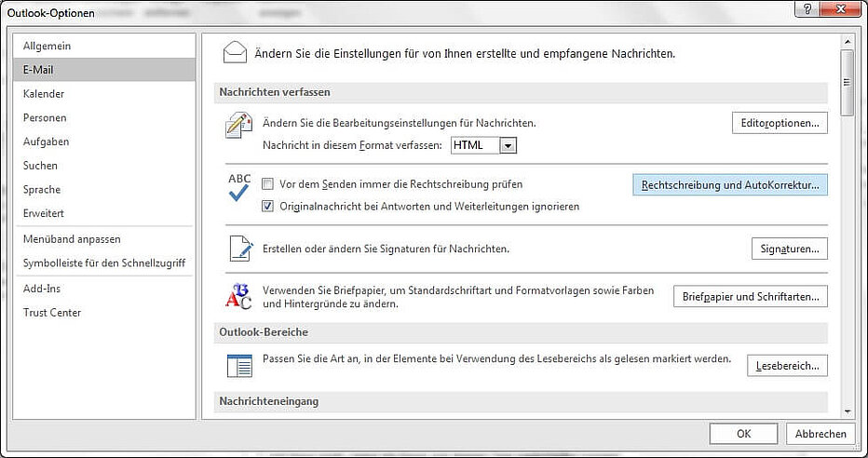This screenshot has width=868, height=458.
Task: Click the signature page-and-pen icon
Action: 241,249
